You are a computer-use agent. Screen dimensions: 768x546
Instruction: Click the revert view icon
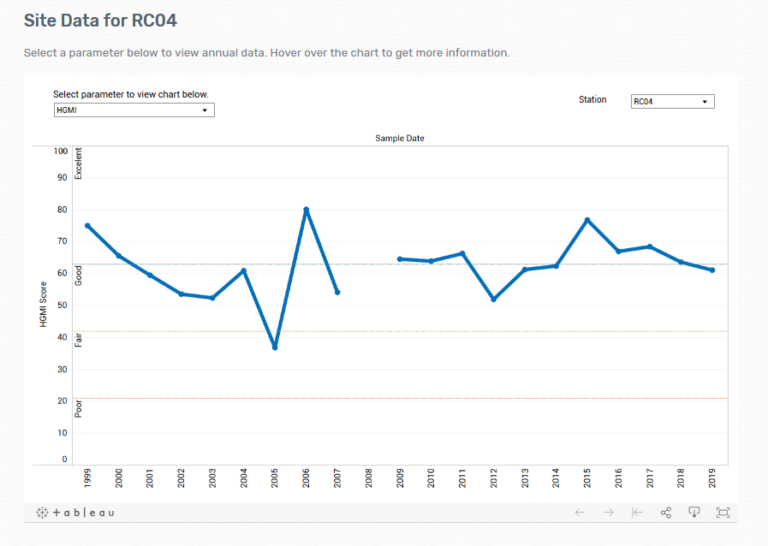636,513
